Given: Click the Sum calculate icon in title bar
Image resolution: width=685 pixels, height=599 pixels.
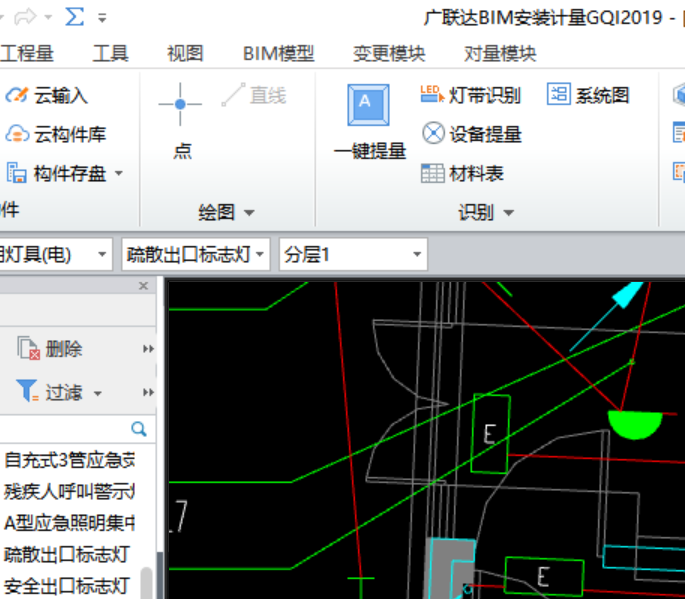Looking at the screenshot, I should click(x=74, y=17).
